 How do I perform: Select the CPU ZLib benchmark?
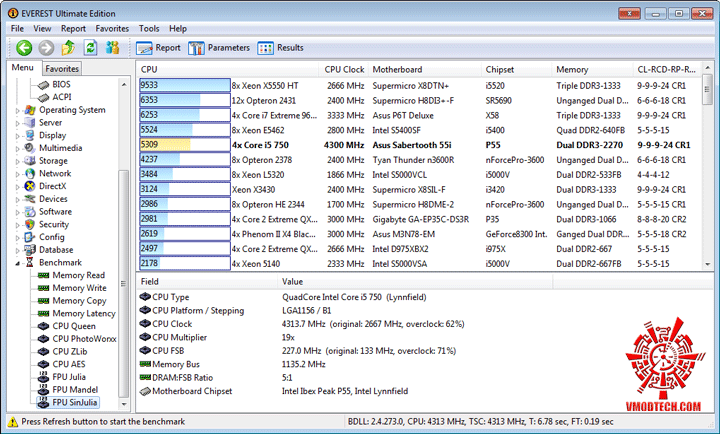(70, 352)
